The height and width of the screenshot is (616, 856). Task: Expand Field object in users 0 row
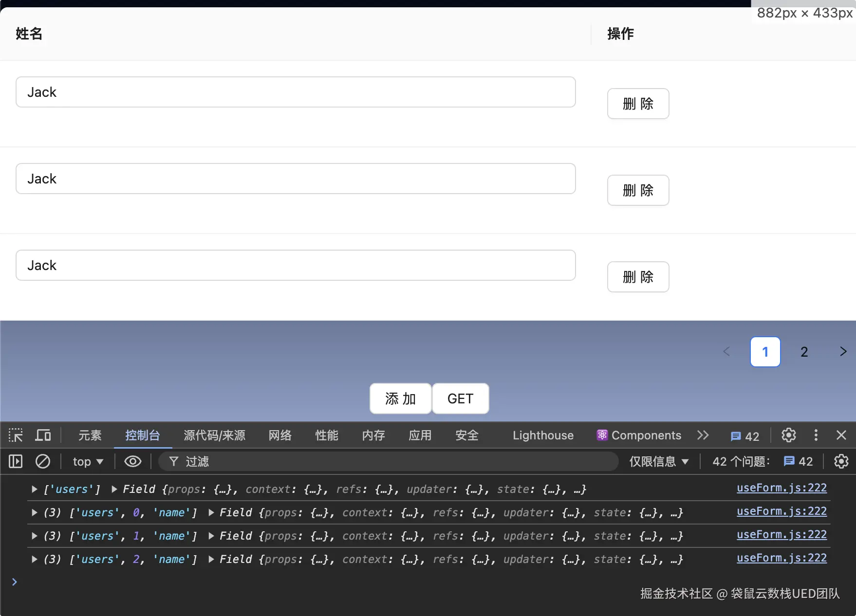(x=211, y=512)
